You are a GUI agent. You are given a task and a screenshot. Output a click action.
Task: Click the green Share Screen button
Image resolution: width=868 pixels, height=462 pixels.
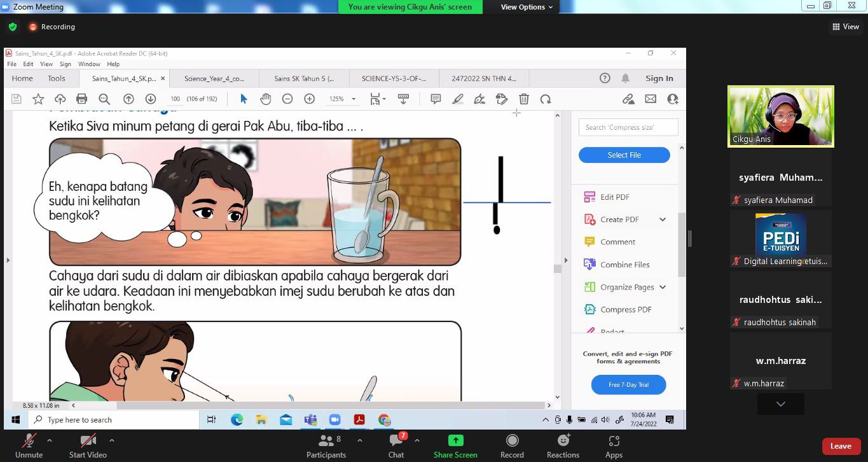pyautogui.click(x=455, y=445)
